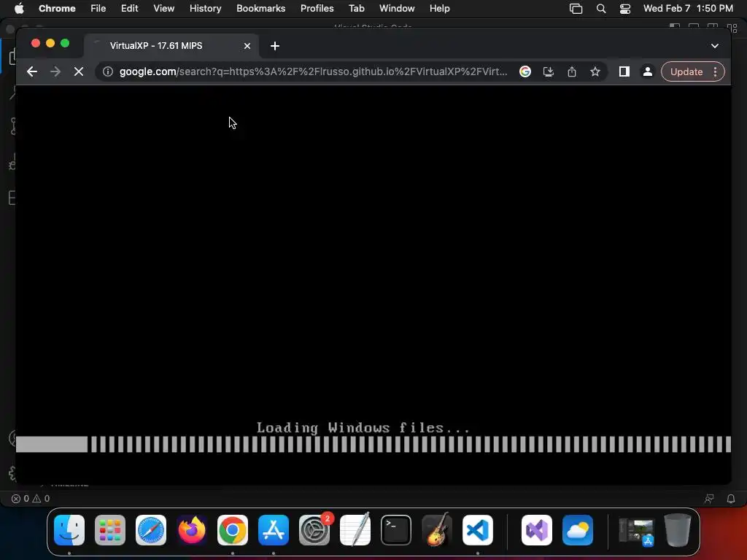Click the Loading Windows files progress bar

[x=373, y=444]
